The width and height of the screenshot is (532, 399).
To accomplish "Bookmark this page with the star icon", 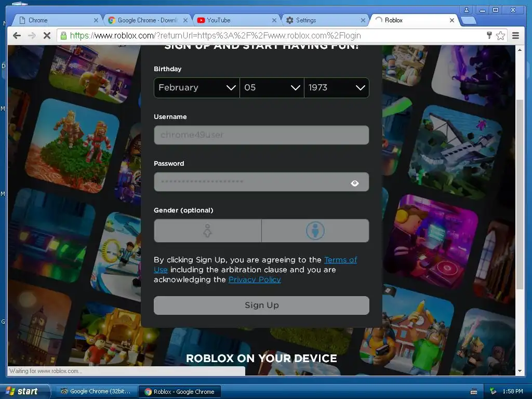I will (x=500, y=35).
